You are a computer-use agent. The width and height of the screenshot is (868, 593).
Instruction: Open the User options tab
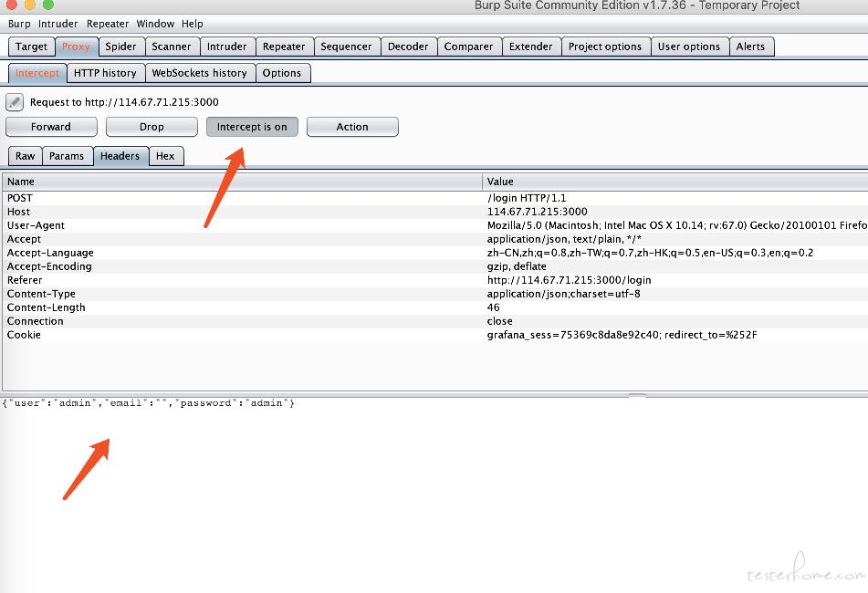(689, 47)
